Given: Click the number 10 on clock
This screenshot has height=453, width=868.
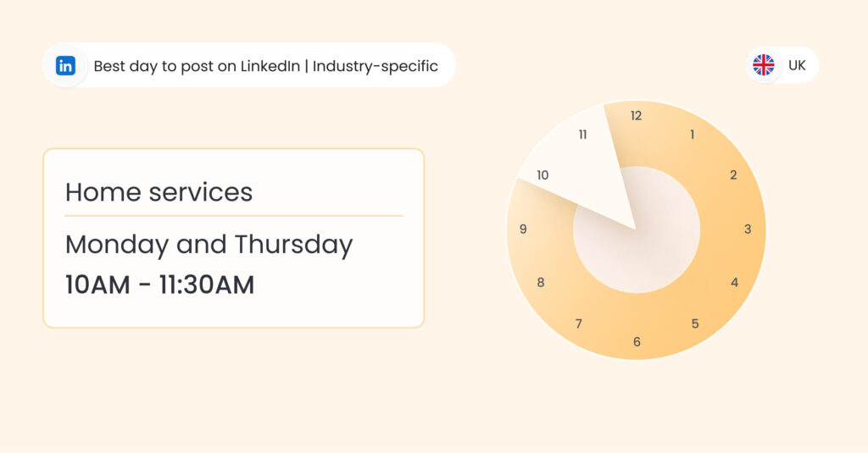Looking at the screenshot, I should (x=542, y=174).
